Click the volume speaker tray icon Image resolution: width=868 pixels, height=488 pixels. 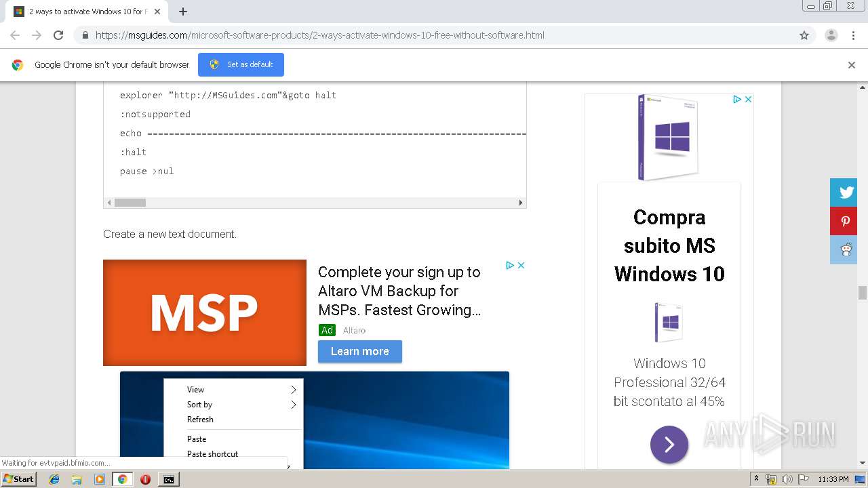click(x=787, y=479)
